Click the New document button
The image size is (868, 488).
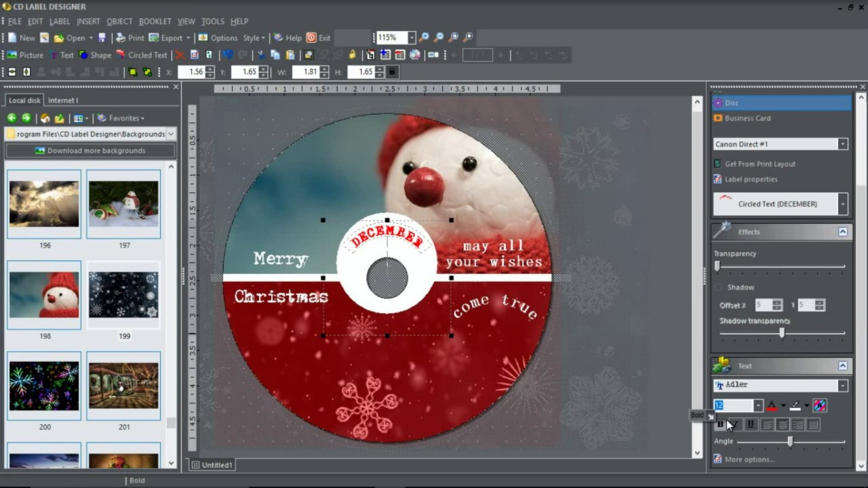click(21, 38)
